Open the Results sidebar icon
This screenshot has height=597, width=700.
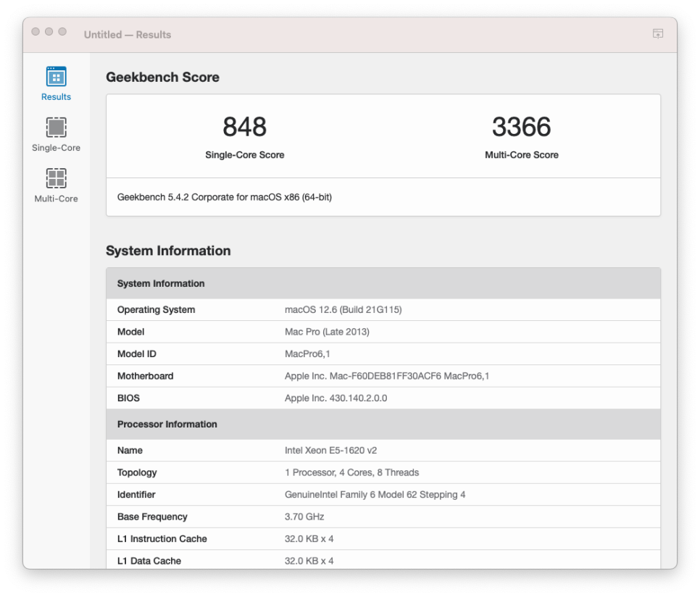[x=57, y=76]
